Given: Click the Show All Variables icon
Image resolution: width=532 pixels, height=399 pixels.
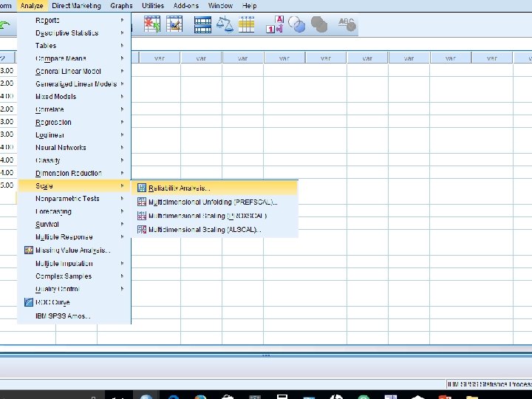Looking at the screenshot, I should pos(319,24).
